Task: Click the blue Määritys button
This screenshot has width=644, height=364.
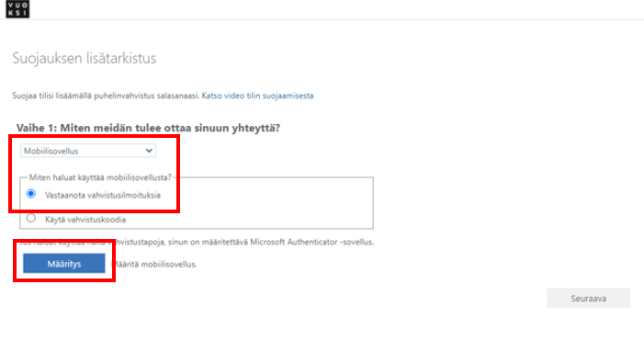Action: [x=64, y=263]
